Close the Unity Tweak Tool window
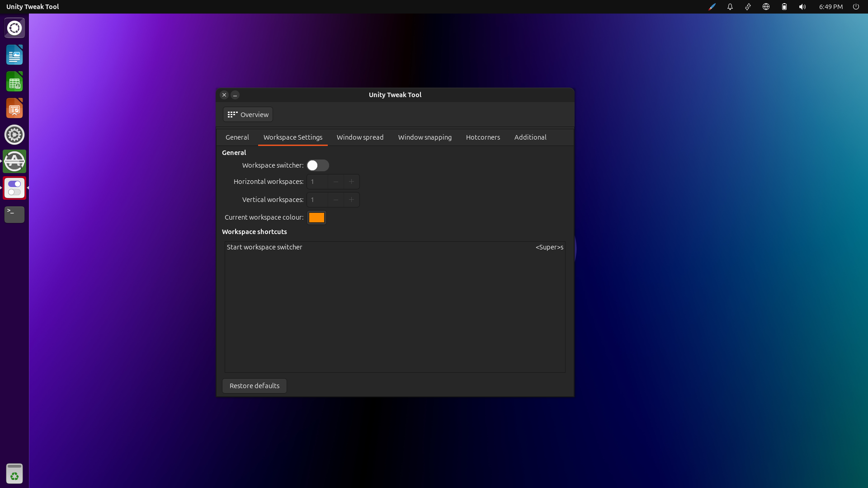 [x=224, y=95]
